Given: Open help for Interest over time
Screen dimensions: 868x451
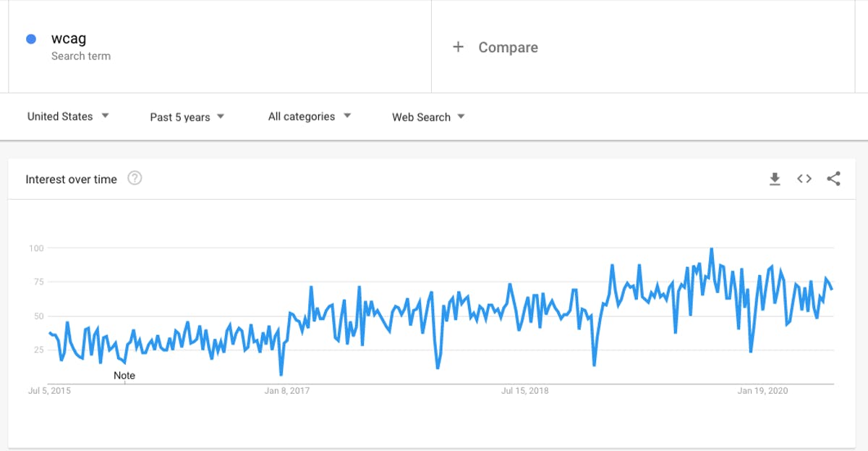Looking at the screenshot, I should (135, 178).
